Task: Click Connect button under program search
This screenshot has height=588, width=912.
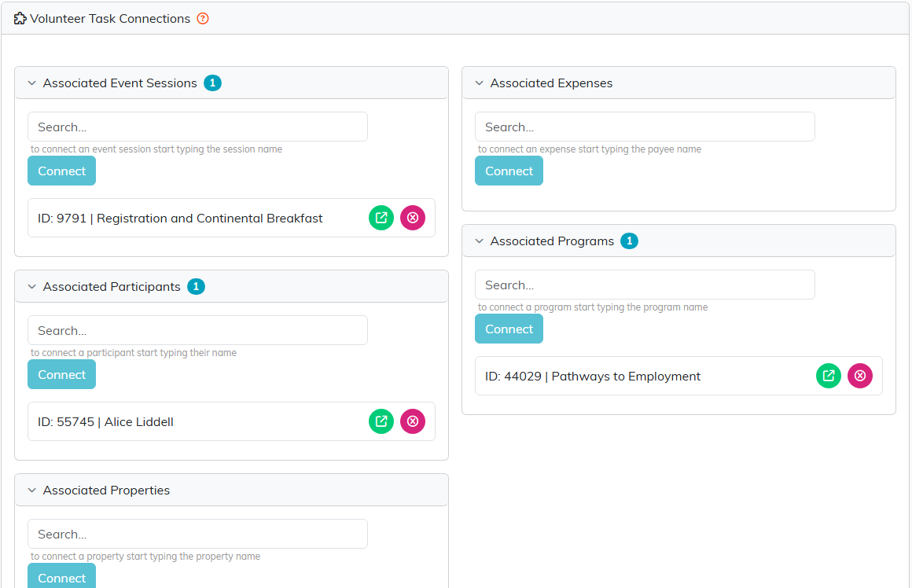Action: tap(509, 329)
